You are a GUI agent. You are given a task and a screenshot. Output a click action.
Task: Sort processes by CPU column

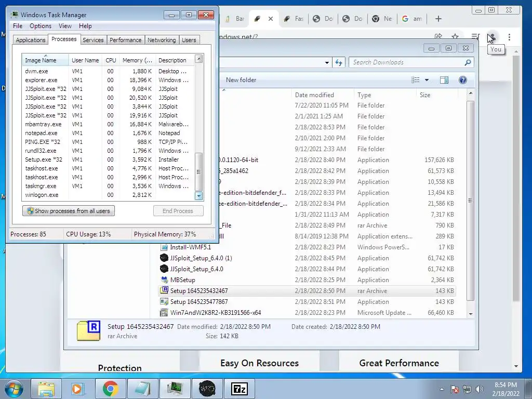pyautogui.click(x=111, y=60)
